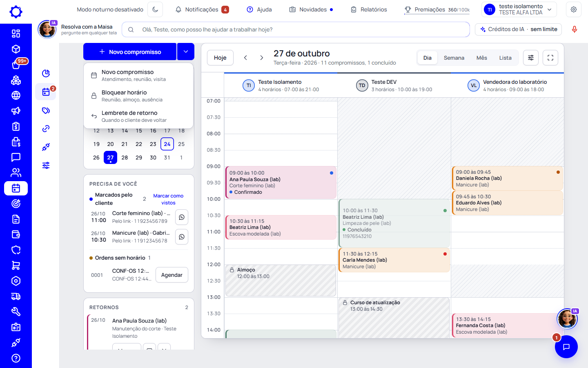Open Créditos de IA button
588x368 pixels.
[x=519, y=29]
